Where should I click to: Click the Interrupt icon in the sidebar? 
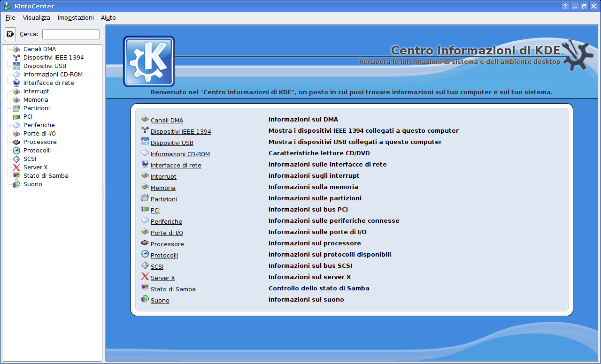(x=16, y=91)
